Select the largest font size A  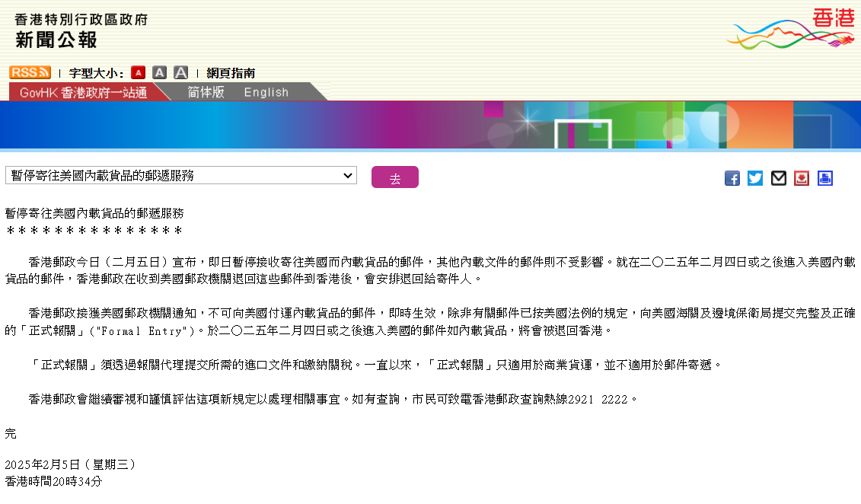[x=180, y=72]
